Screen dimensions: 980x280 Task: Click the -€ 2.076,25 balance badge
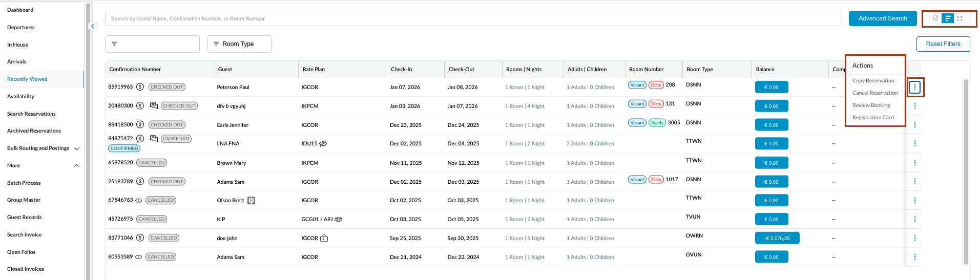pyautogui.click(x=777, y=238)
